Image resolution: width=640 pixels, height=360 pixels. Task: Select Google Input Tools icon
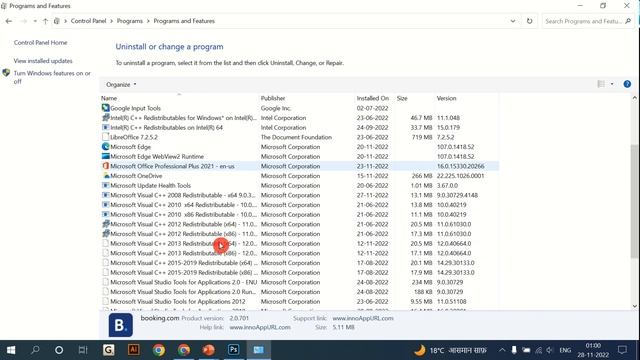click(x=105, y=108)
